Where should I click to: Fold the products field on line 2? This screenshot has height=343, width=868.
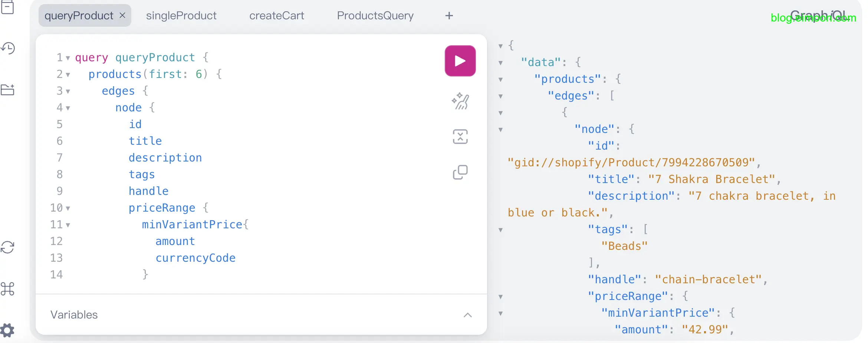click(x=68, y=75)
